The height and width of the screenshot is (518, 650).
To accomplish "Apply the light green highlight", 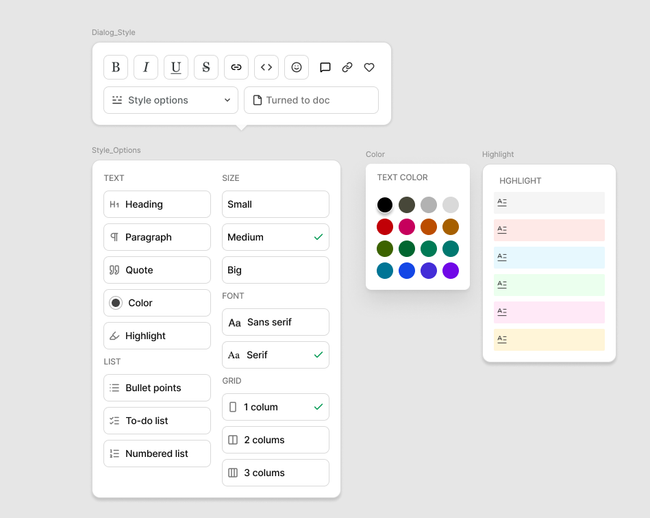I will (549, 285).
